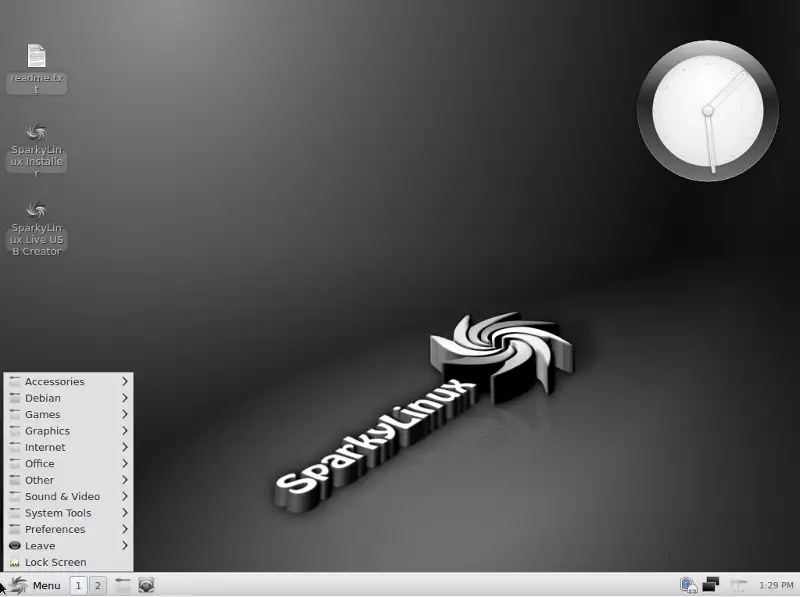Open the Office menu entry

68,463
